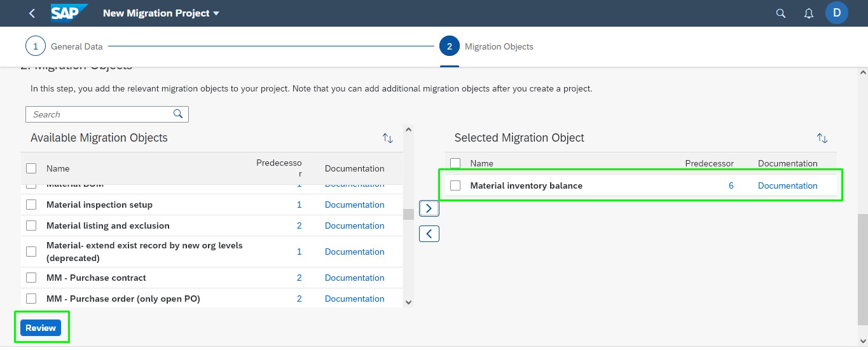Sort the Selected Migration Object list
Viewport: 868px width, 350px height.
point(822,138)
